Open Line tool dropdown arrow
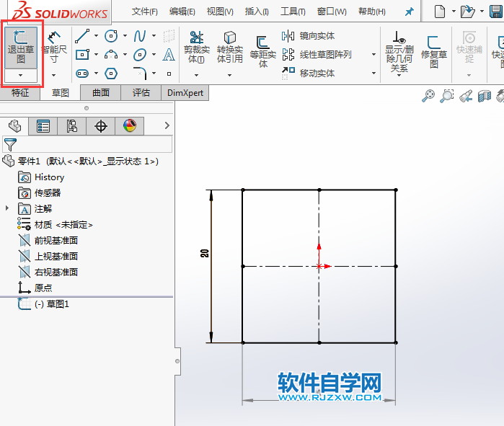The width and height of the screenshot is (504, 426). click(x=96, y=36)
